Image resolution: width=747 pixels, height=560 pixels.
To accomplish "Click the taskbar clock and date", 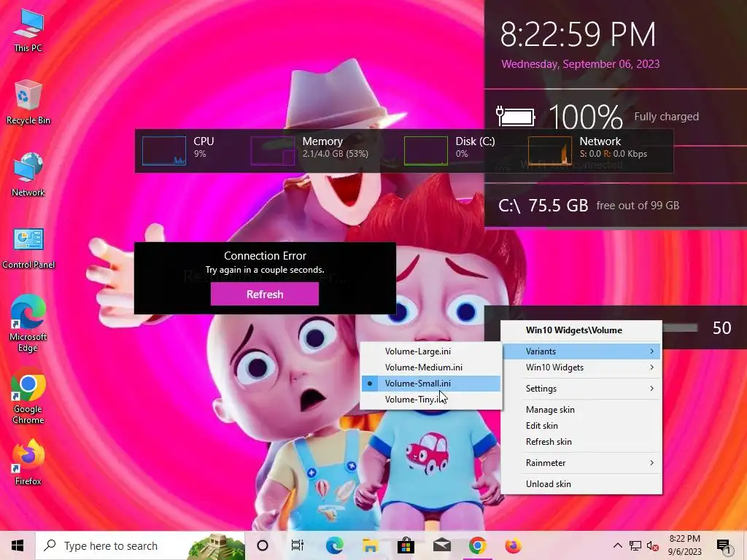I will click(684, 545).
